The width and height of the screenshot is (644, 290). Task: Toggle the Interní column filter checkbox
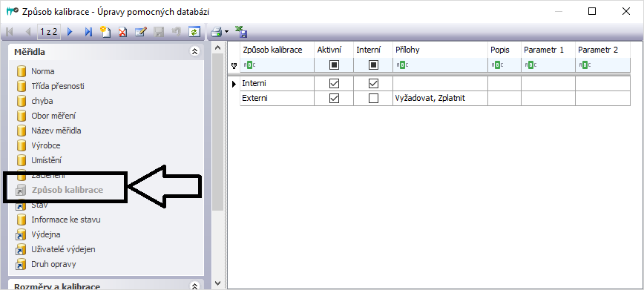373,65
